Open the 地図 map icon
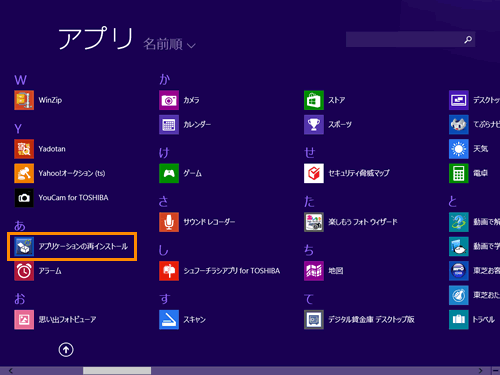 tap(314, 271)
